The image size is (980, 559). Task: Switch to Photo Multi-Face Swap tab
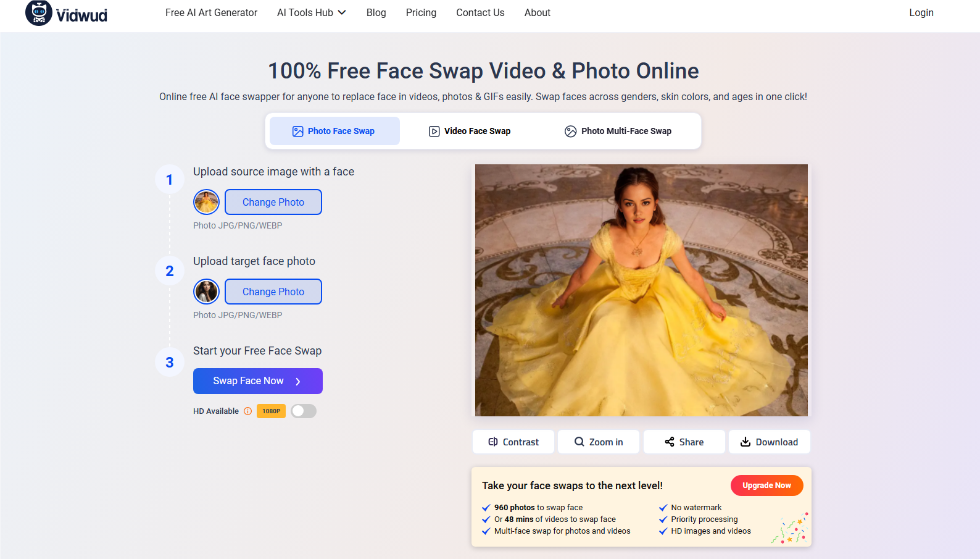[618, 131]
